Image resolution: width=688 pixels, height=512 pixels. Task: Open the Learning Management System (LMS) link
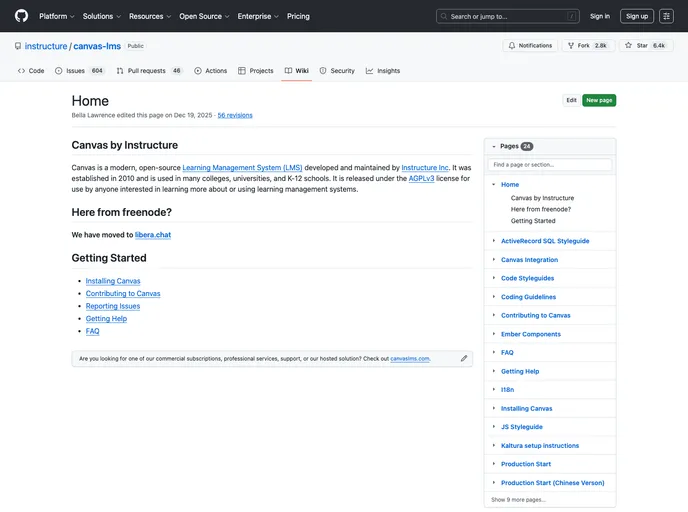click(242, 168)
